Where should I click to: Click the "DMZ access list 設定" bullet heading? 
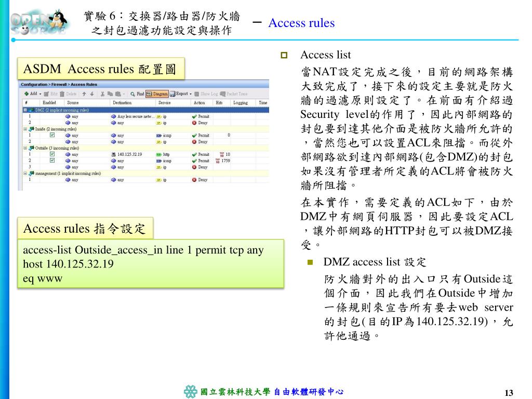coord(375,262)
